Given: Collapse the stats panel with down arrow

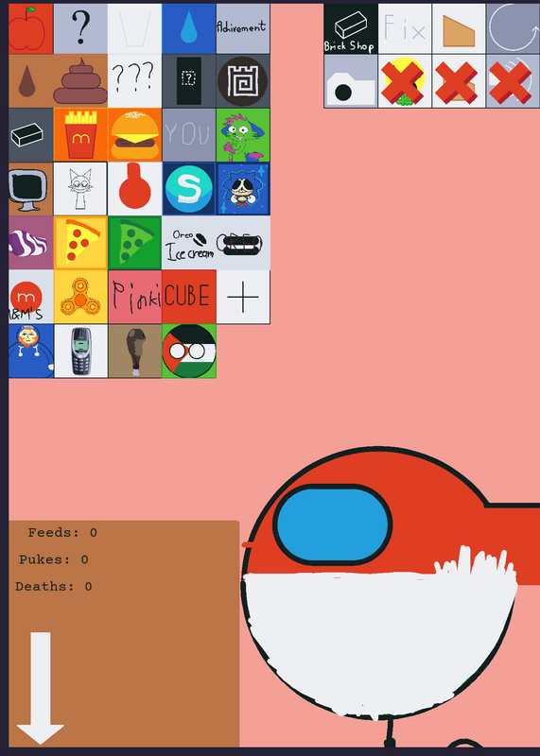Looking at the screenshot, I should click(x=41, y=688).
